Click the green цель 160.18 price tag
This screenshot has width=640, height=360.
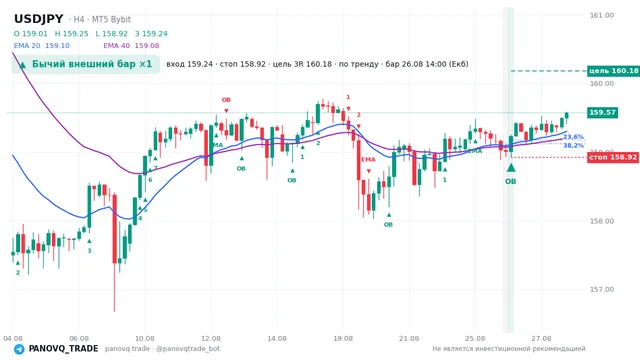(613, 71)
